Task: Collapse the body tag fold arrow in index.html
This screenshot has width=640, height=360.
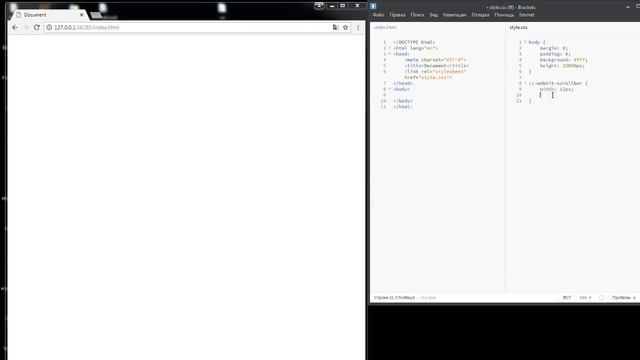Action: 389,89
